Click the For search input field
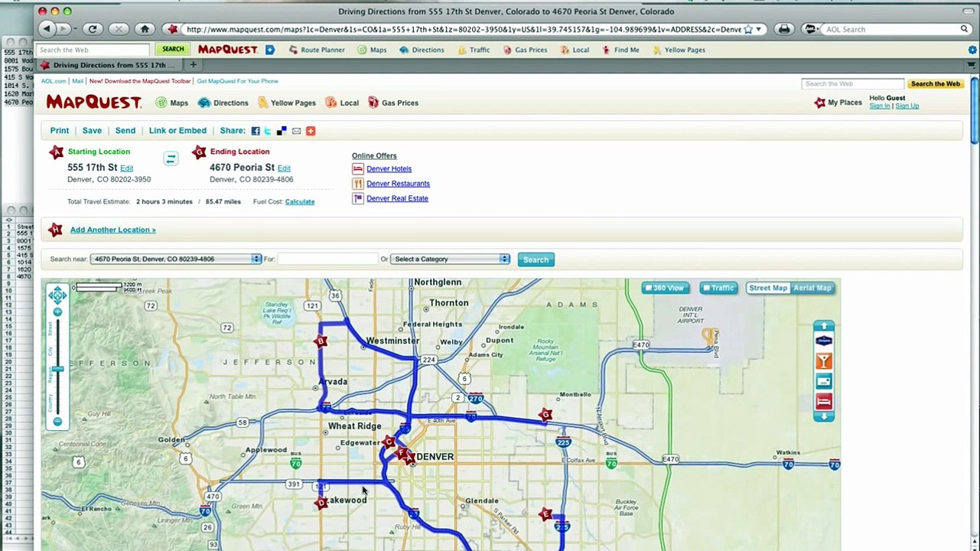Viewport: 980px width, 551px height. (x=327, y=259)
